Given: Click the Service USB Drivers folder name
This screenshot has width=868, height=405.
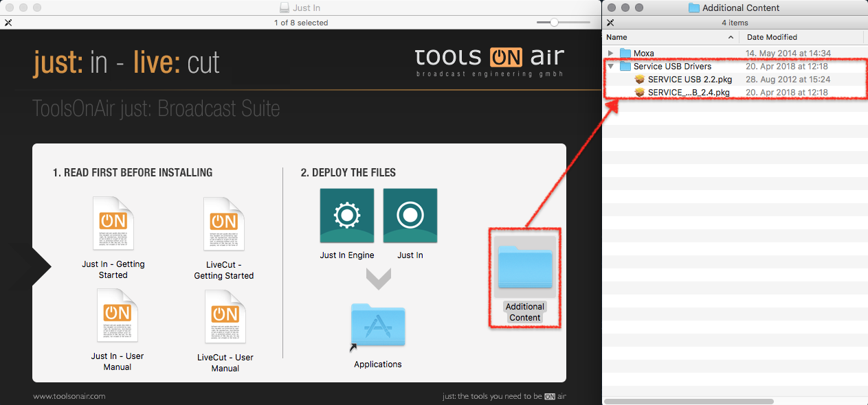Looking at the screenshot, I should [672, 67].
